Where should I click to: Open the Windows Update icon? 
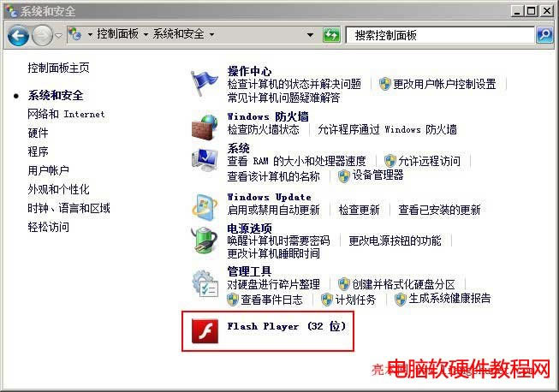[x=205, y=206]
